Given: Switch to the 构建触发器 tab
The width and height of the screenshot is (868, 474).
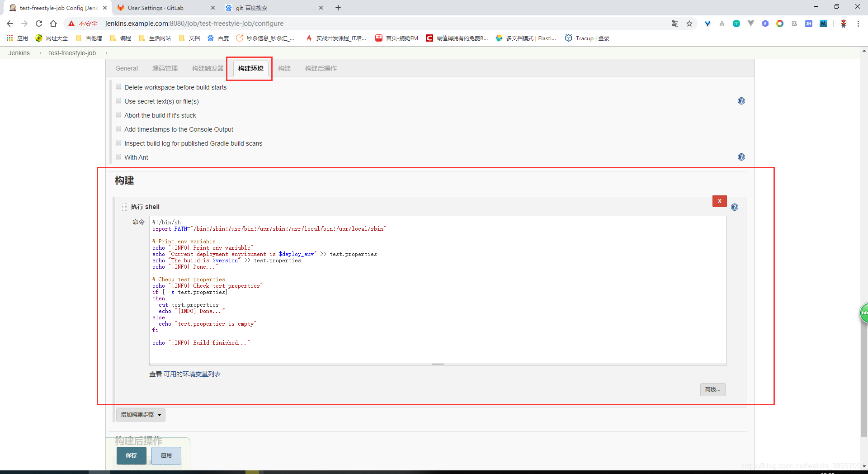Looking at the screenshot, I should click(x=208, y=68).
